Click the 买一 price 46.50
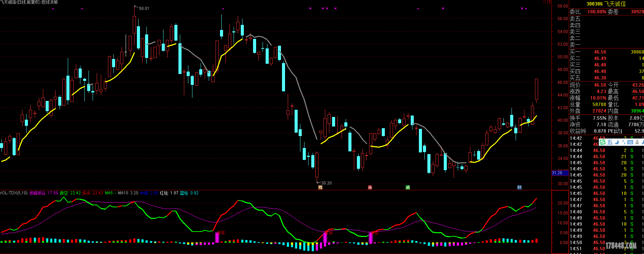644x254 pixels. [x=600, y=52]
